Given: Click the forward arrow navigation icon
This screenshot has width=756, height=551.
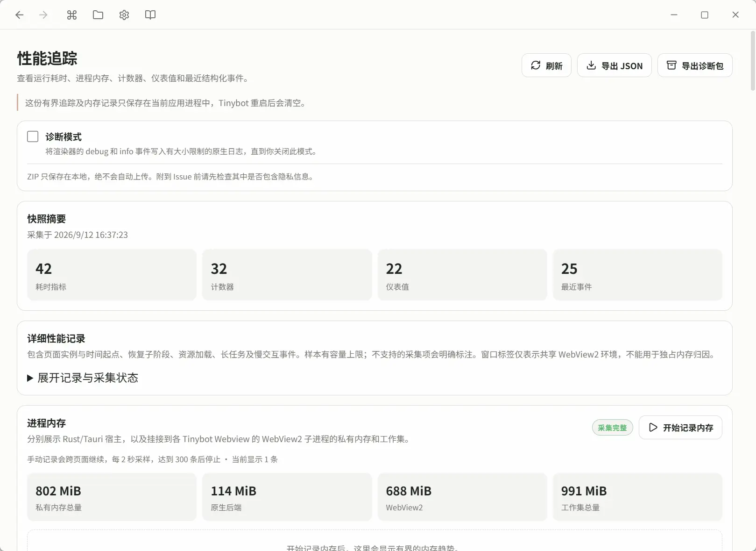Looking at the screenshot, I should coord(43,15).
